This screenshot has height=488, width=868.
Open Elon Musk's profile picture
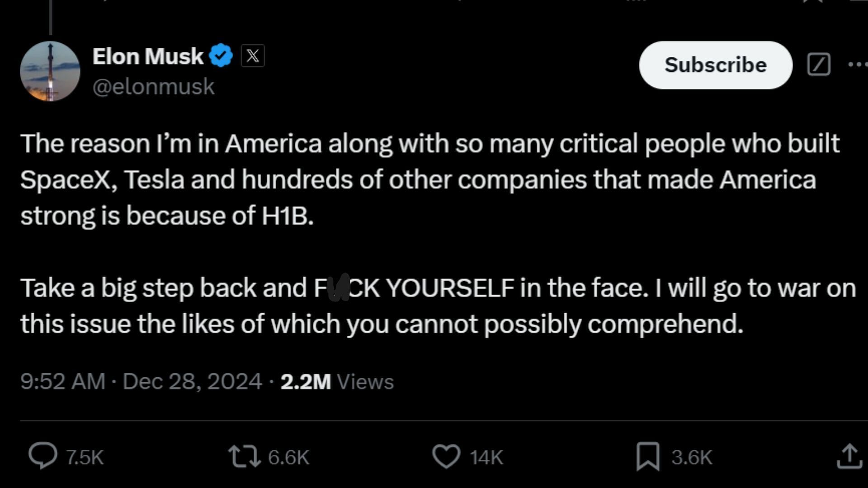coord(50,71)
